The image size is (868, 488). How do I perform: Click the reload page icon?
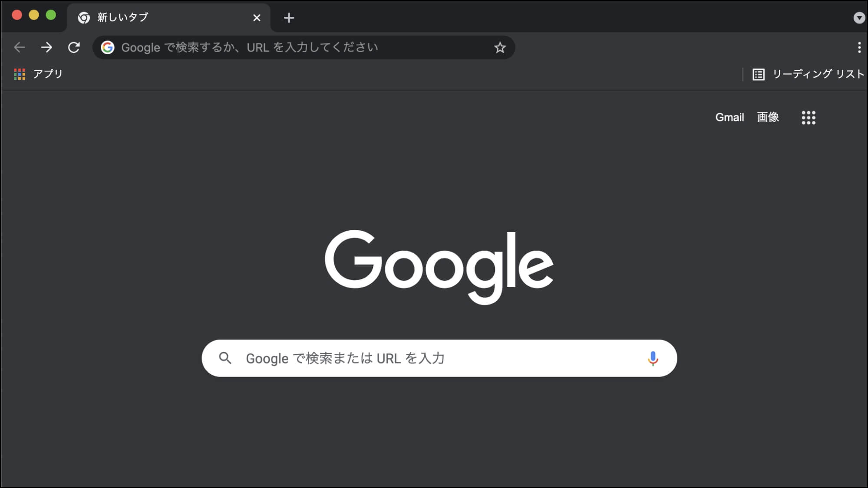coord(74,48)
